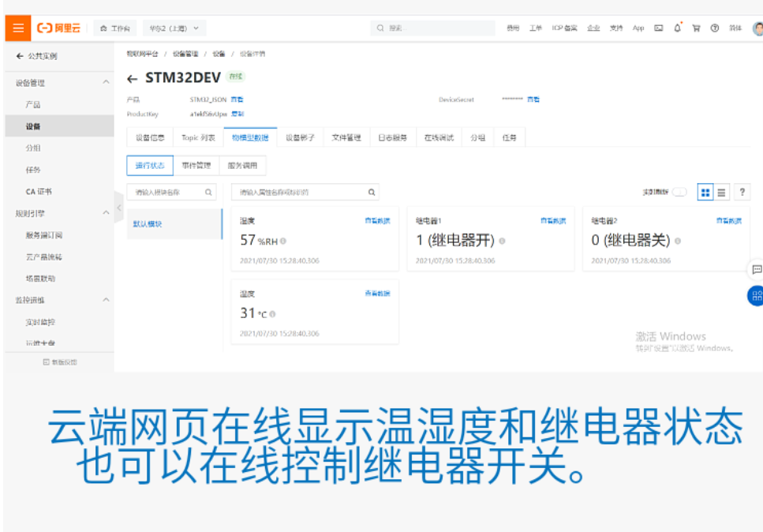Open 费用 in the top navigation
Viewport: 763px width, 532px height.
(x=513, y=28)
